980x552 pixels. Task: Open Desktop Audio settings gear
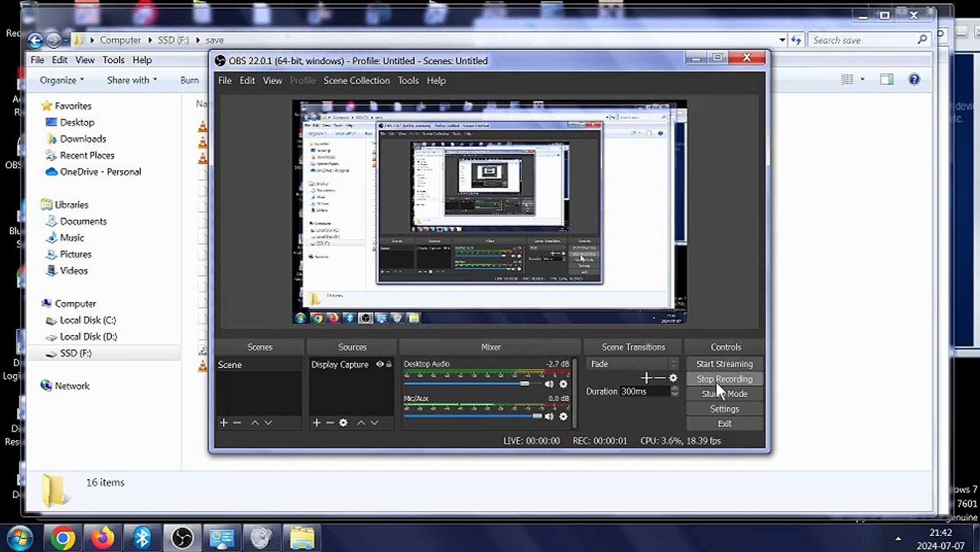(563, 384)
